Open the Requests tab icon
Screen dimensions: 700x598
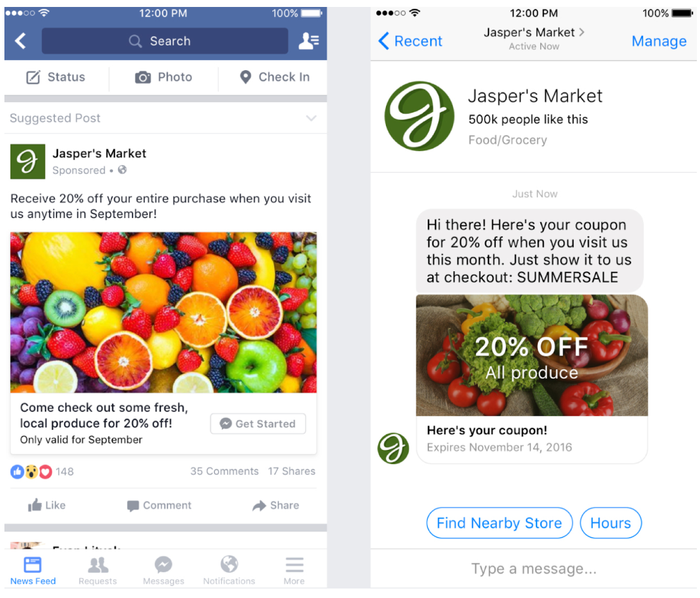pyautogui.click(x=98, y=564)
